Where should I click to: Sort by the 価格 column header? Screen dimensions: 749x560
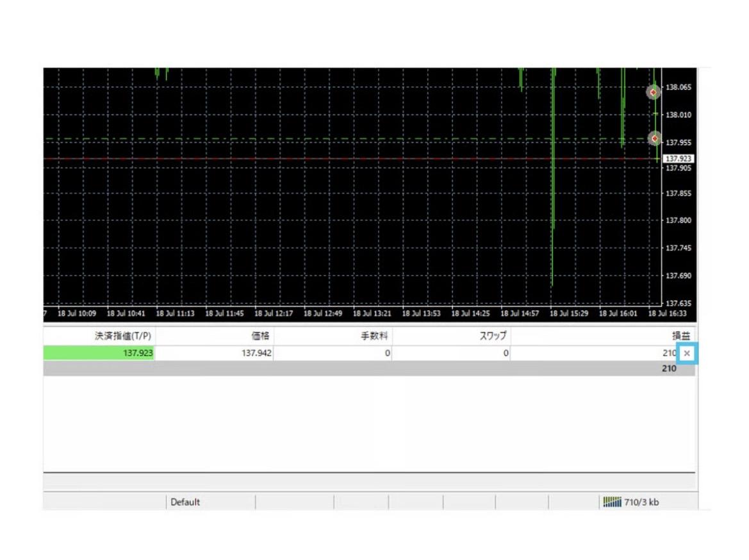260,336
